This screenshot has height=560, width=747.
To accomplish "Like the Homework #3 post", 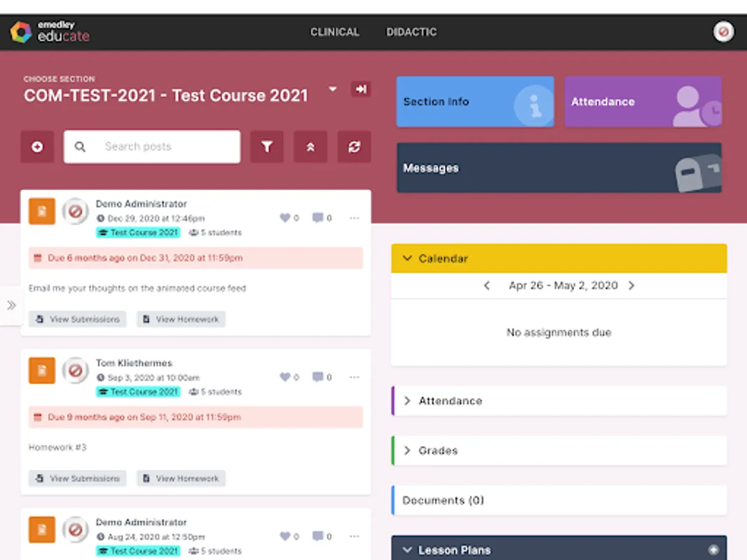I will [x=286, y=376].
